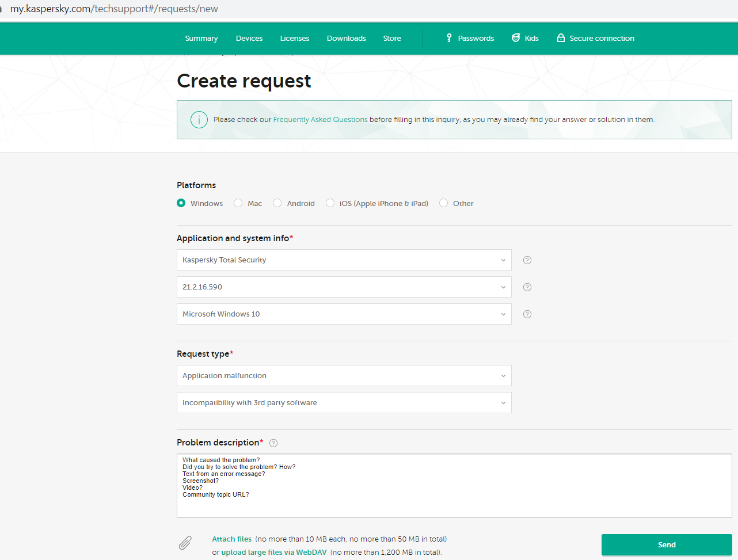Go to the Store tab
The height and width of the screenshot is (560, 738).
click(392, 39)
